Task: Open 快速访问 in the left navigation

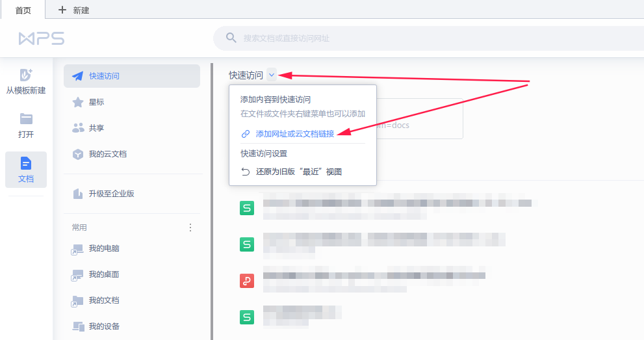Action: (x=132, y=76)
